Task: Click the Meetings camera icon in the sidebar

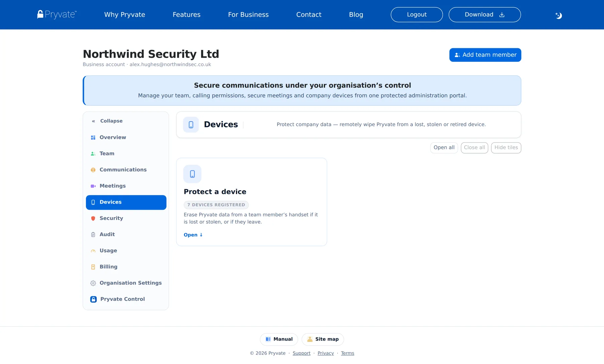Action: [x=93, y=186]
